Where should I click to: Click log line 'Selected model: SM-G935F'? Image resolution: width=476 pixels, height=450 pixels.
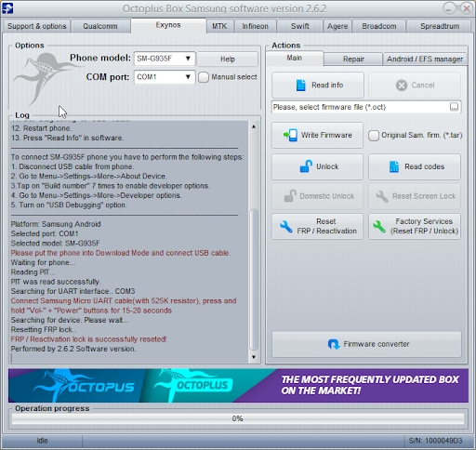click(55, 244)
